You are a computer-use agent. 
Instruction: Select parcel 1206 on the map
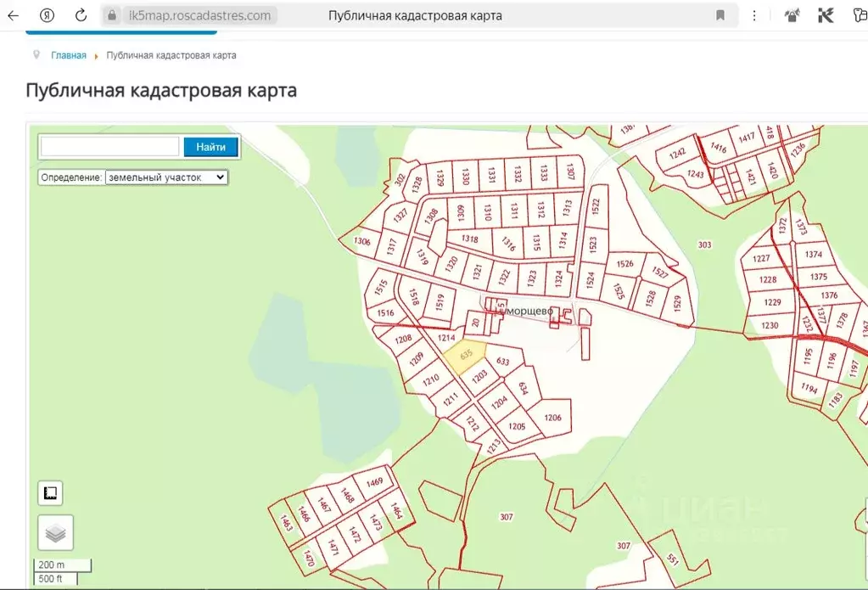552,418
